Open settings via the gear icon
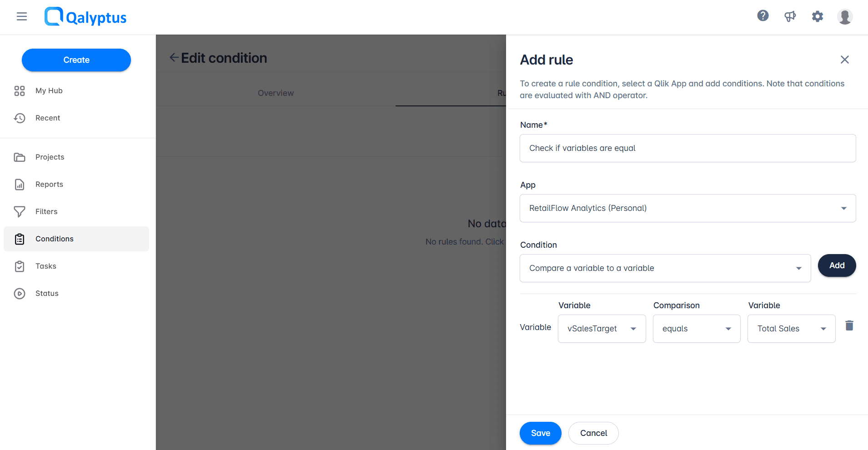The image size is (868, 450). pos(818,17)
